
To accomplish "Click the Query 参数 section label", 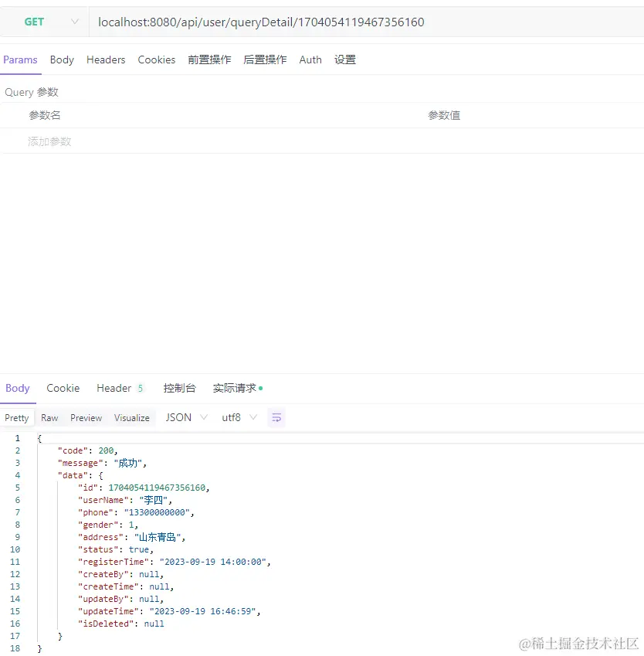I will tap(32, 92).
